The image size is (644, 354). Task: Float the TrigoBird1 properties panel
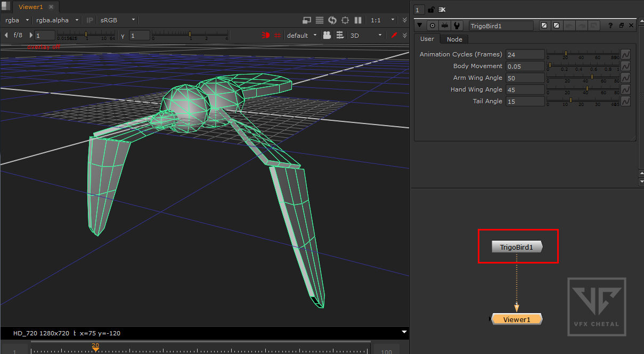click(x=621, y=26)
